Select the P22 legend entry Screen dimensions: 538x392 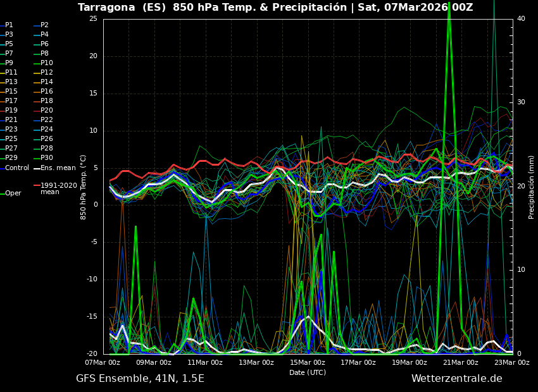point(47,120)
